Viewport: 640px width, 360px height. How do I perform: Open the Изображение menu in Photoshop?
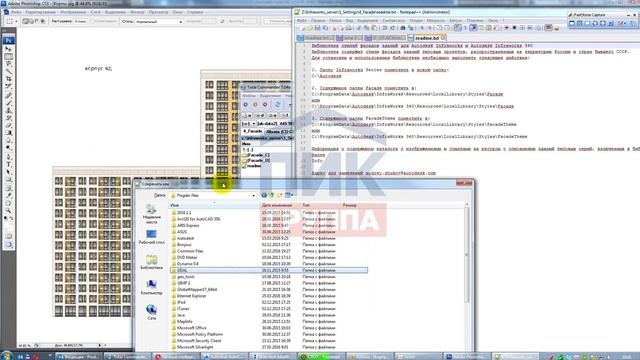(x=73, y=12)
